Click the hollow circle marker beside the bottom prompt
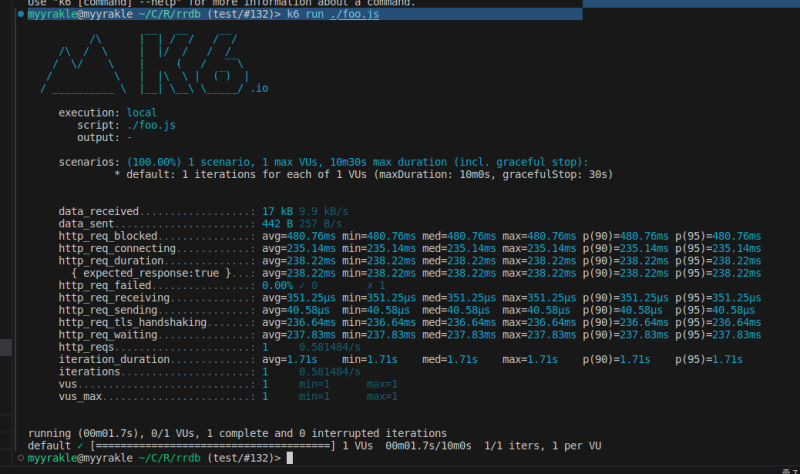 21,457
